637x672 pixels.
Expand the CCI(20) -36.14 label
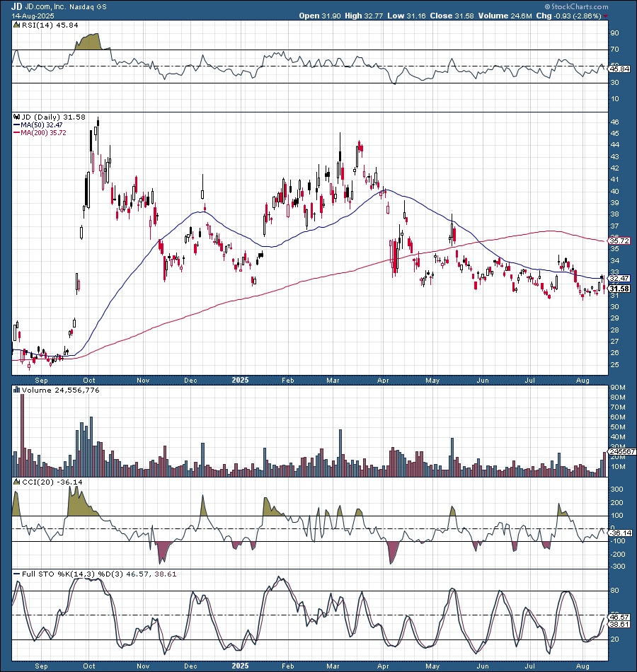52,482
